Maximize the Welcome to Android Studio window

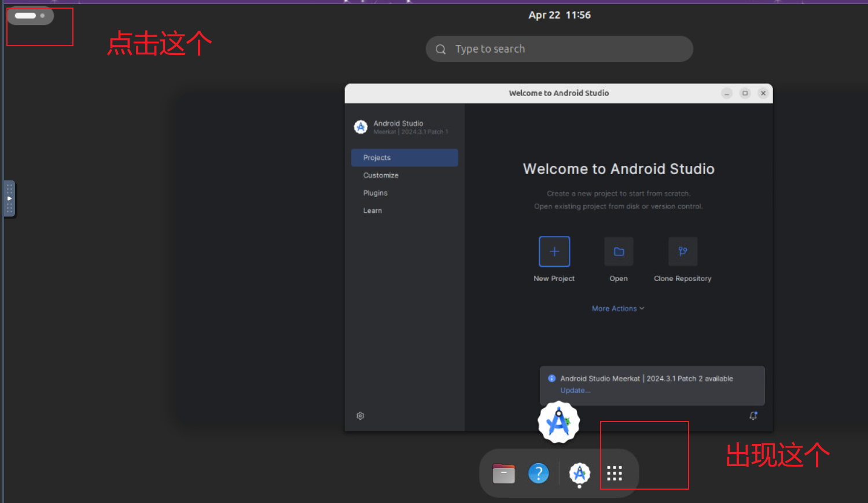[745, 93]
